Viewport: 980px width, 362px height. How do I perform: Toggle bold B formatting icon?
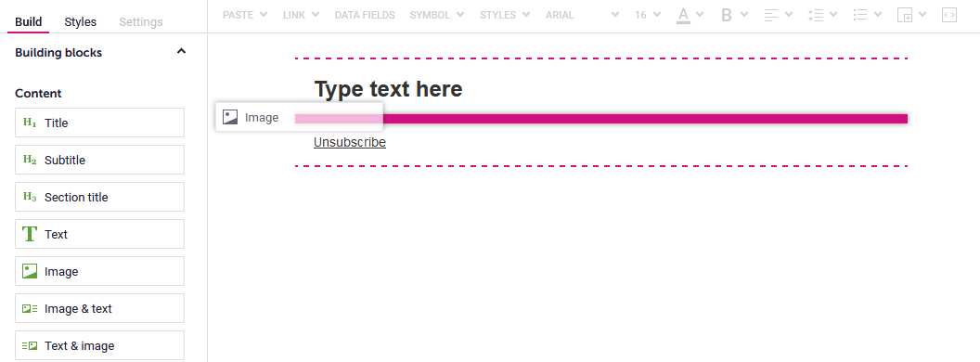coord(727,15)
